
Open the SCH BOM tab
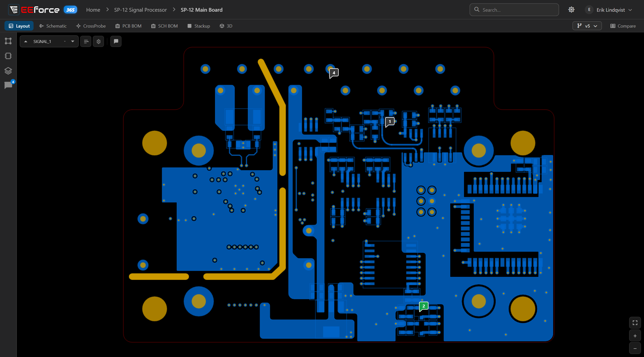(164, 26)
